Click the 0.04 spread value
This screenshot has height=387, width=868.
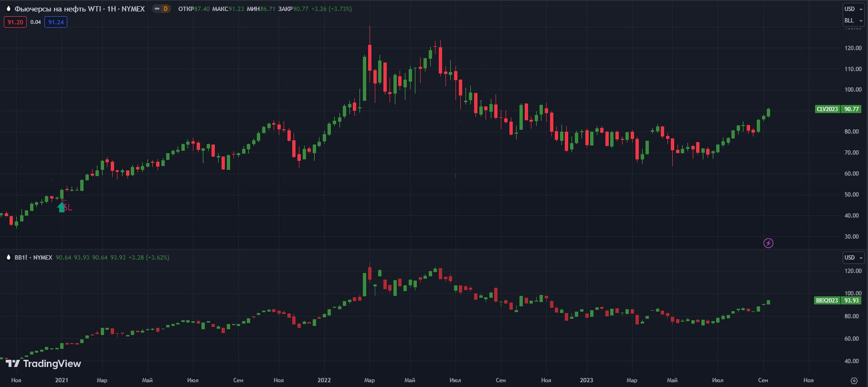(36, 22)
